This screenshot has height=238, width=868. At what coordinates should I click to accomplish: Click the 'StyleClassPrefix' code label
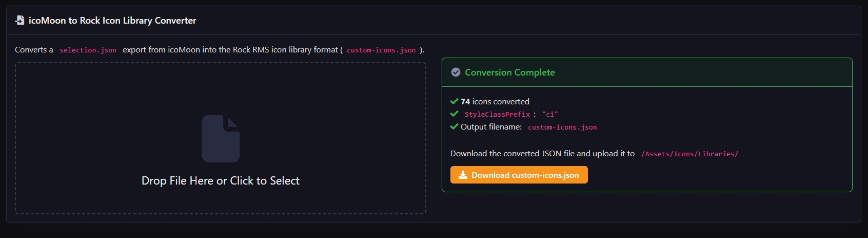tap(497, 114)
